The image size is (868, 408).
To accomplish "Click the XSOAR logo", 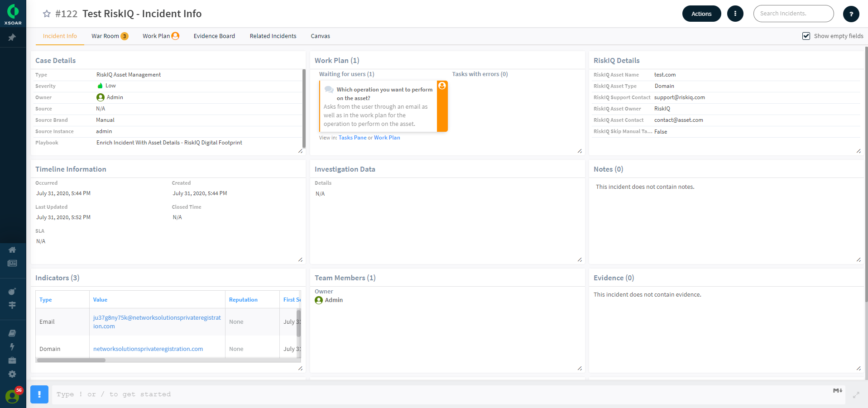I will point(13,14).
